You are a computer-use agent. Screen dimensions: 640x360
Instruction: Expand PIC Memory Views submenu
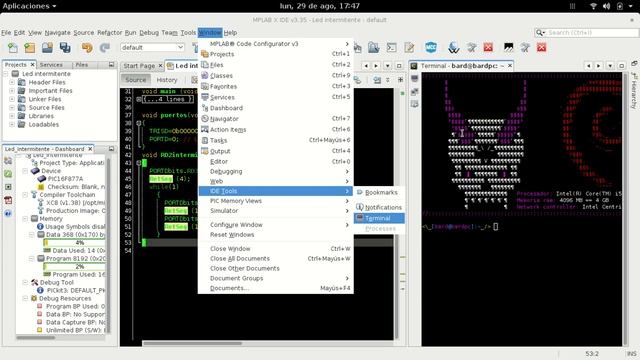276,201
